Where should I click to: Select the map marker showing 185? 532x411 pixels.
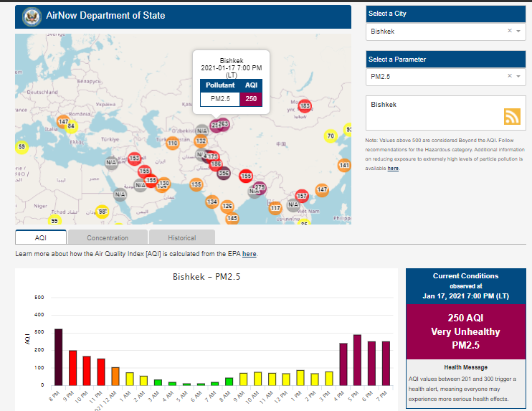click(x=305, y=106)
